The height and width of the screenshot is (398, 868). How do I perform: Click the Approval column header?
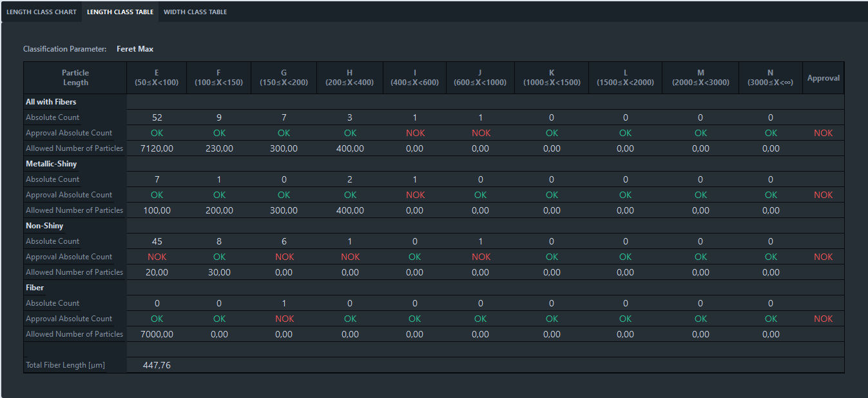pyautogui.click(x=823, y=78)
